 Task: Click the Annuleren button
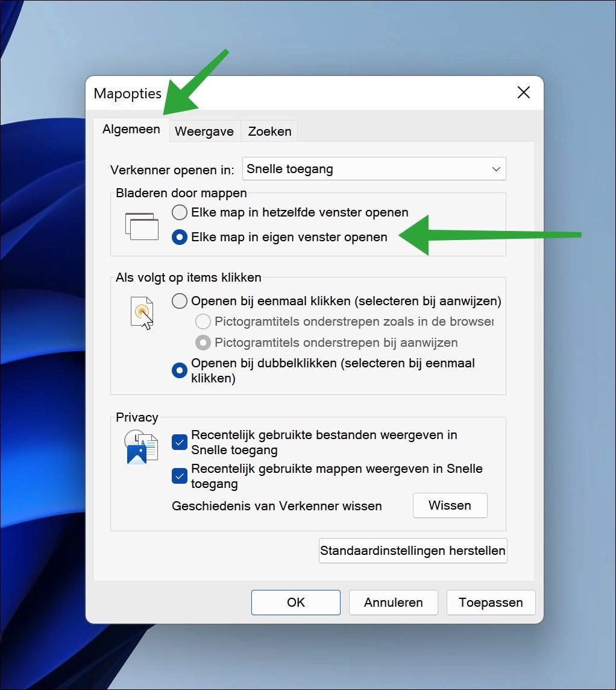pyautogui.click(x=394, y=603)
